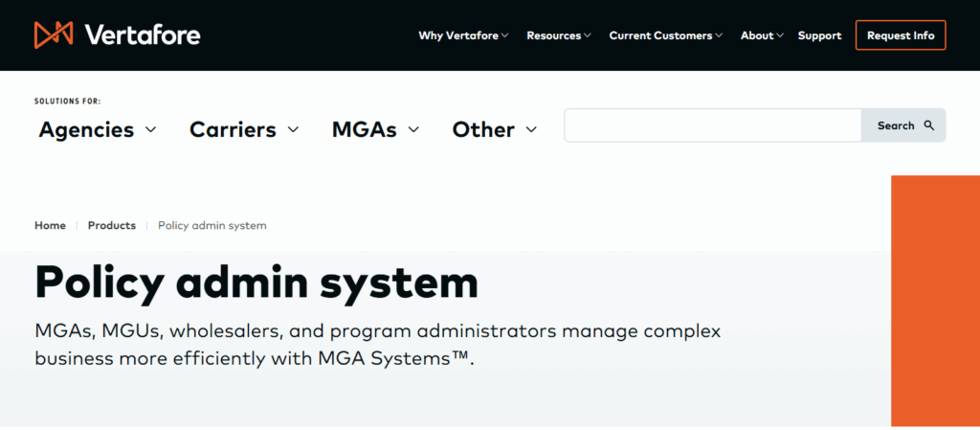Image resolution: width=980 pixels, height=430 pixels.
Task: Click the Vertafore wordmark text
Action: pos(142,35)
